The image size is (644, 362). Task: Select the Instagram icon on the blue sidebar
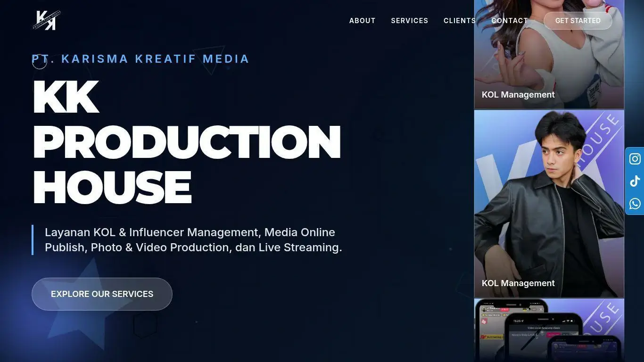click(635, 159)
